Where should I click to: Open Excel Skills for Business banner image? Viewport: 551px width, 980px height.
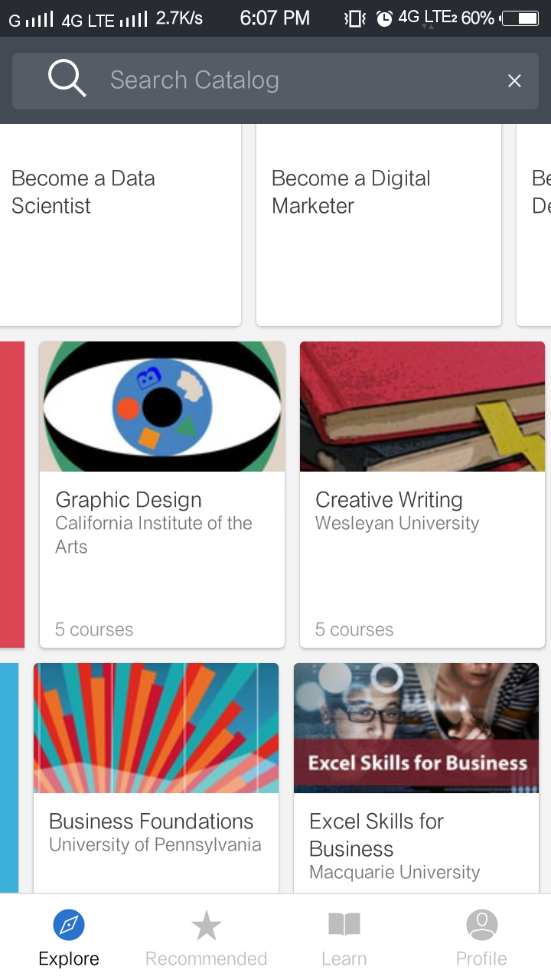[x=416, y=728]
